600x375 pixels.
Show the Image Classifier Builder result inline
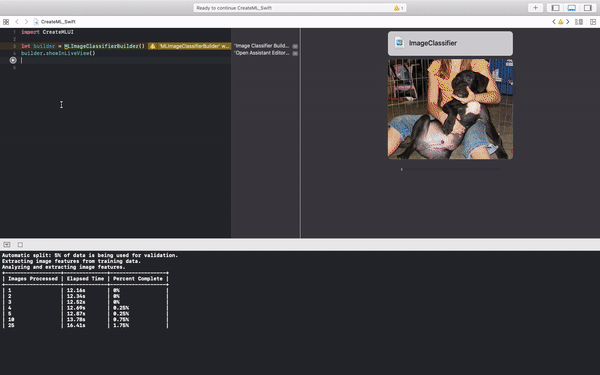point(295,46)
